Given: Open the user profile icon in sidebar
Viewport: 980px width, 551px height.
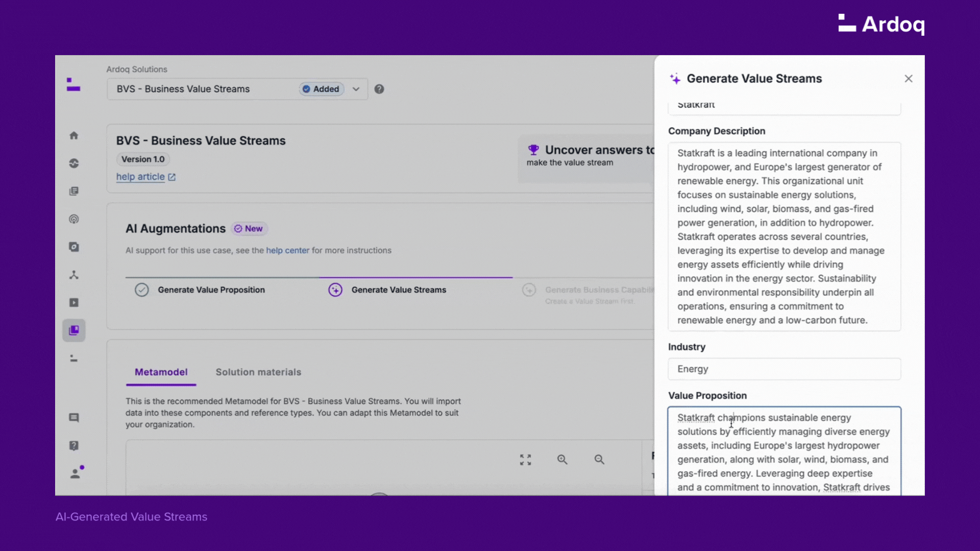Looking at the screenshot, I should click(x=75, y=473).
